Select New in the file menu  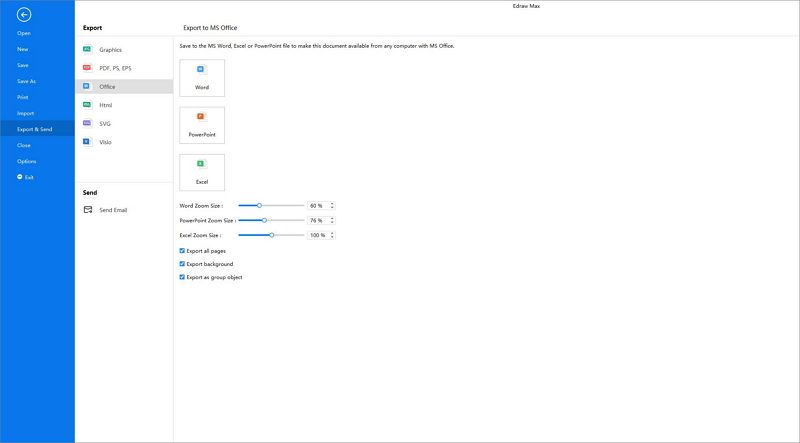[22, 49]
